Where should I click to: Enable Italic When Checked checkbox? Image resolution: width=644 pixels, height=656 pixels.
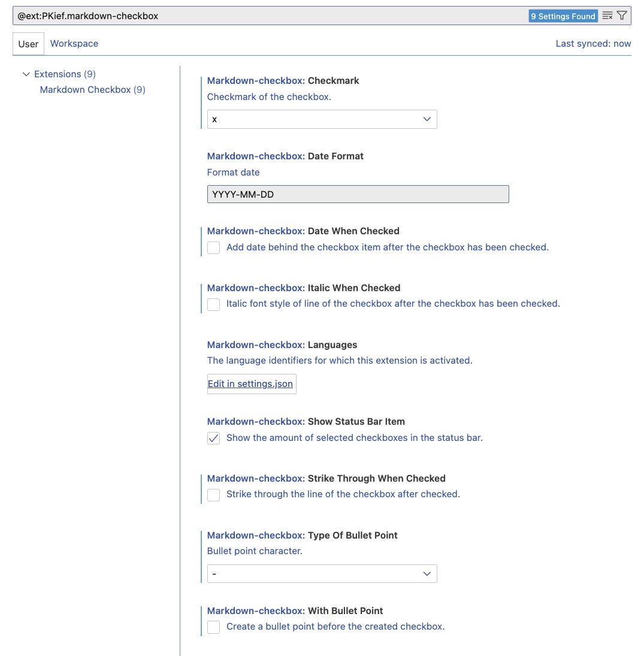(214, 304)
